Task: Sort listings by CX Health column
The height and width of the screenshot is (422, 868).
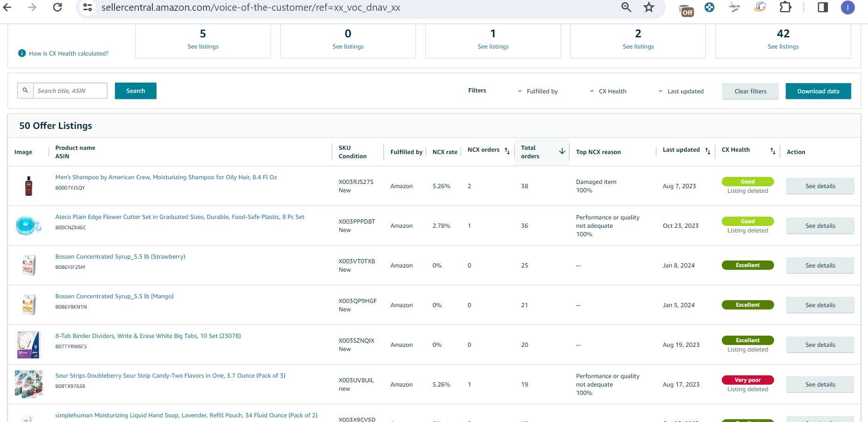Action: [x=773, y=151]
